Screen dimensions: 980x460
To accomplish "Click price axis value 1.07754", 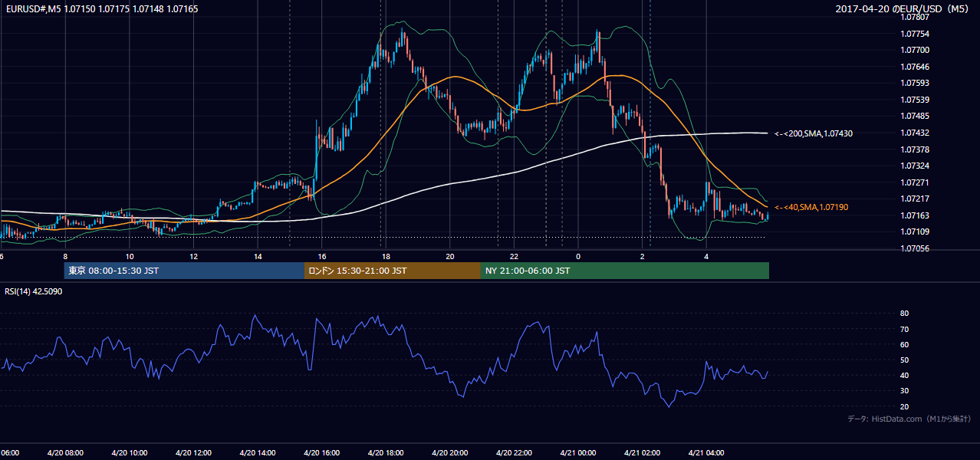I will 916,34.
